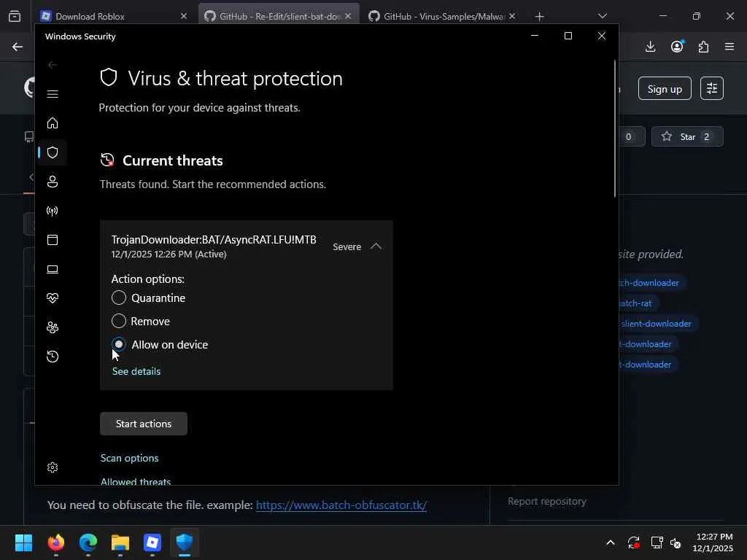This screenshot has height=560, width=747.
Task: Open the Windows Start menu
Action: 23,542
